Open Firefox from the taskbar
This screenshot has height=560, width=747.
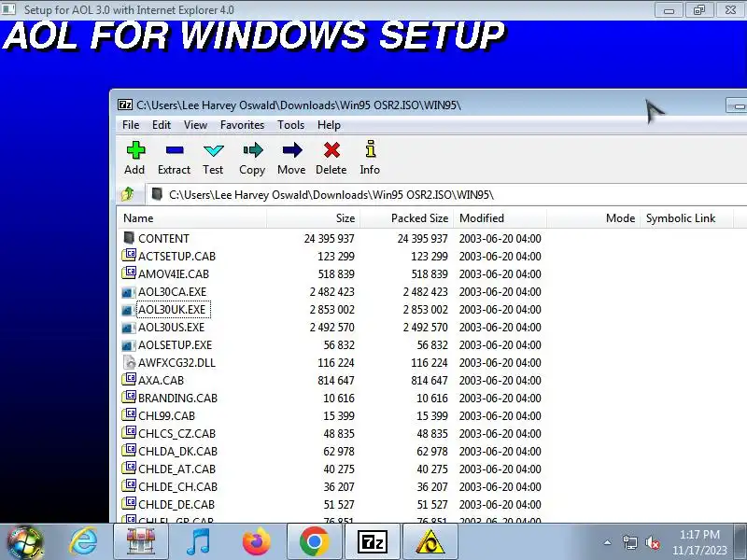click(x=256, y=542)
